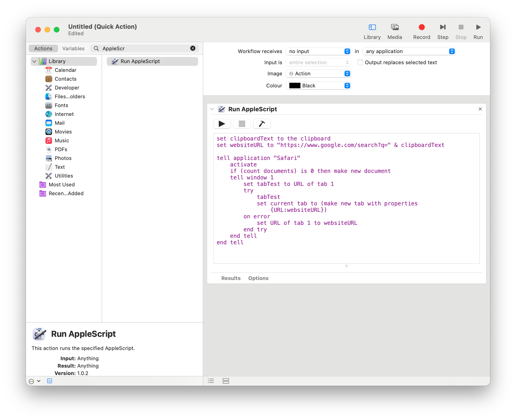Screen dimensions: 516x420
Task: Toggle the Library panel icon
Action: [372, 27]
